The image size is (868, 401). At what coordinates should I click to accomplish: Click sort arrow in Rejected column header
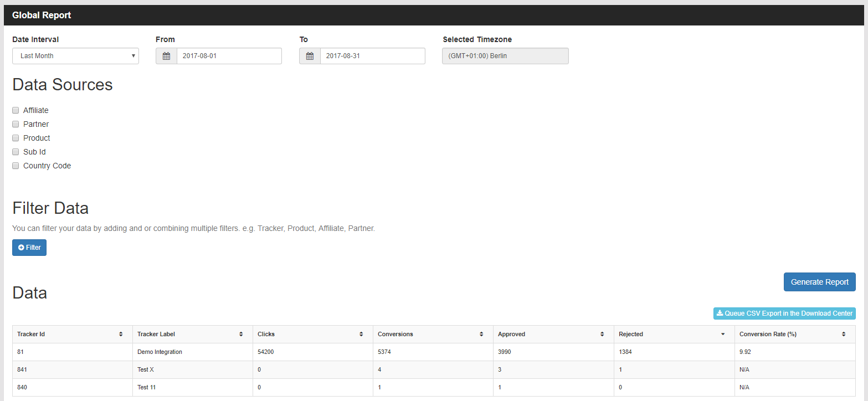(723, 334)
